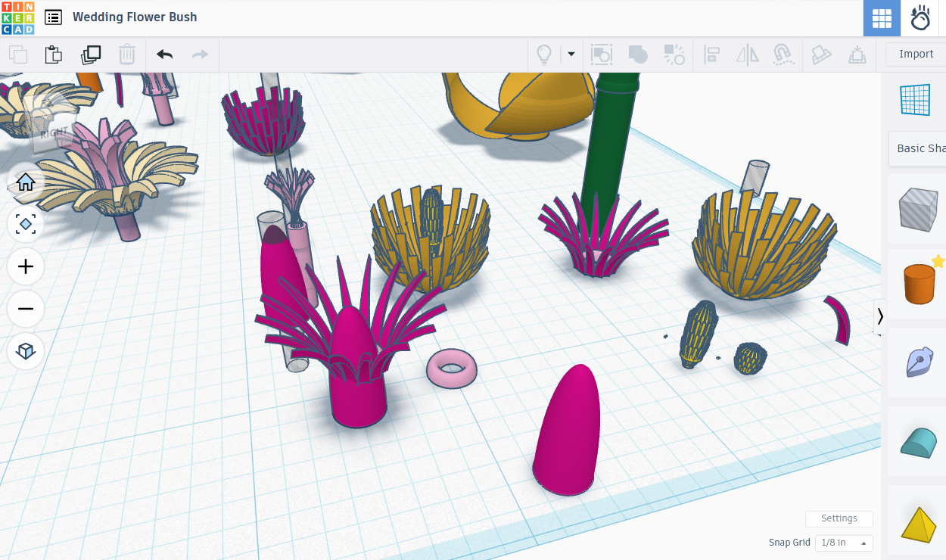Open the visibility dropdown arrow
Screen dimensions: 946x560
[x=571, y=54]
